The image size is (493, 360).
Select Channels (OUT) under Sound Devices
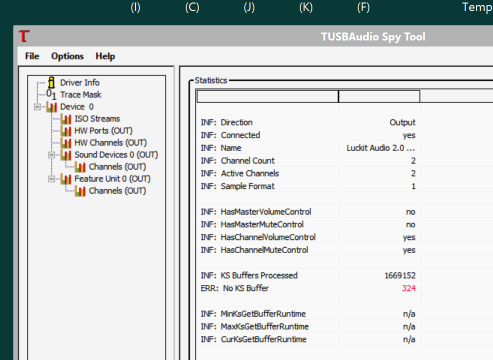[x=117, y=167]
